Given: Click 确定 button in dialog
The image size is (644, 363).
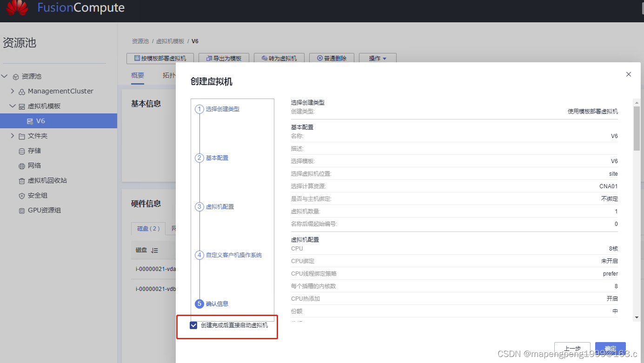Looking at the screenshot, I should tap(611, 349).
